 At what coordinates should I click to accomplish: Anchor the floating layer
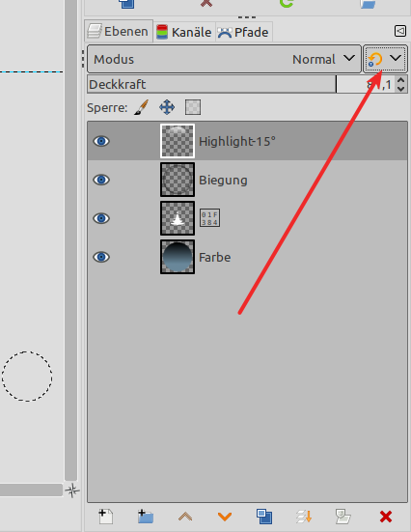304,517
